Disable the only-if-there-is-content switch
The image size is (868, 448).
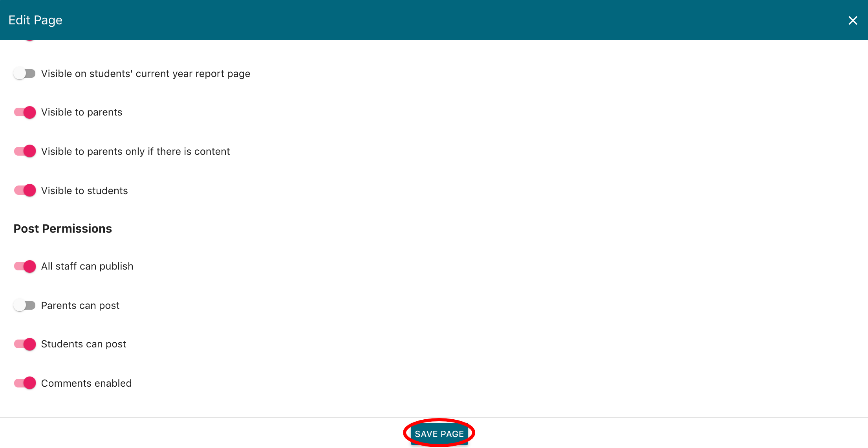click(x=25, y=151)
